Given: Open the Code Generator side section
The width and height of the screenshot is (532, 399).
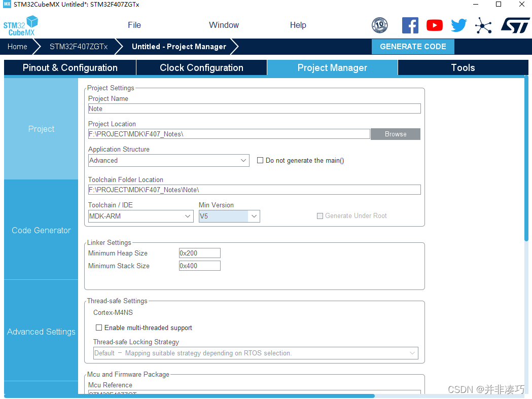Looking at the screenshot, I should [x=41, y=230].
